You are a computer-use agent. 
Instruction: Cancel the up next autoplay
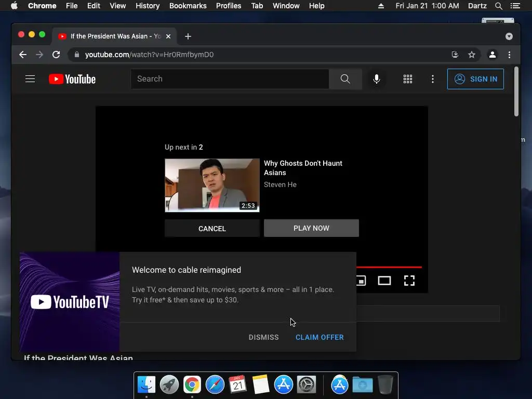tap(212, 229)
